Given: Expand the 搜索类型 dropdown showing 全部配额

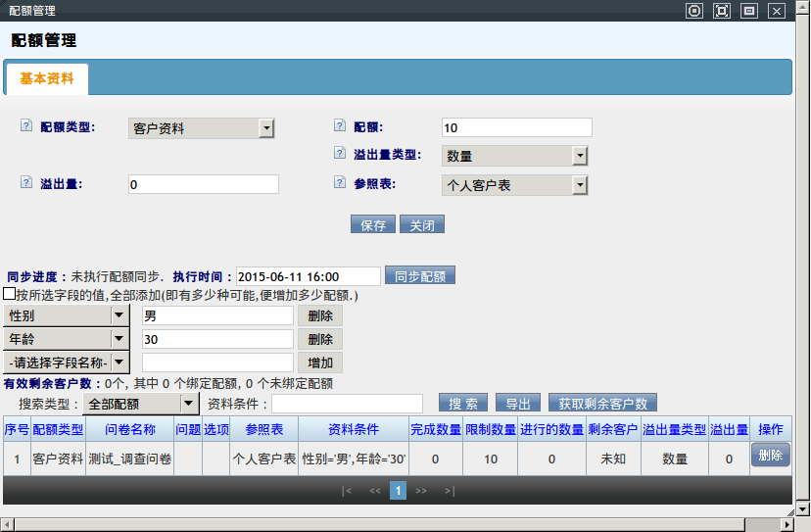Looking at the screenshot, I should [141, 403].
